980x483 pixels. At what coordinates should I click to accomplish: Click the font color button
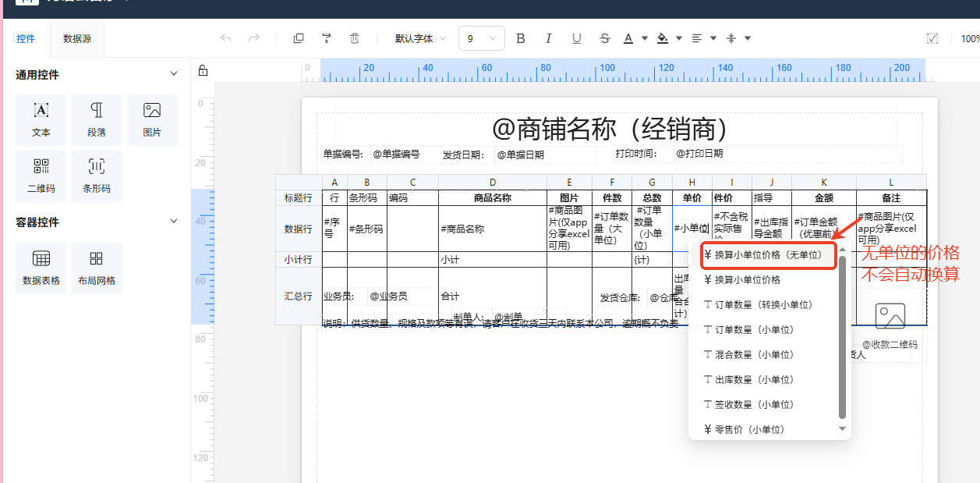(629, 38)
